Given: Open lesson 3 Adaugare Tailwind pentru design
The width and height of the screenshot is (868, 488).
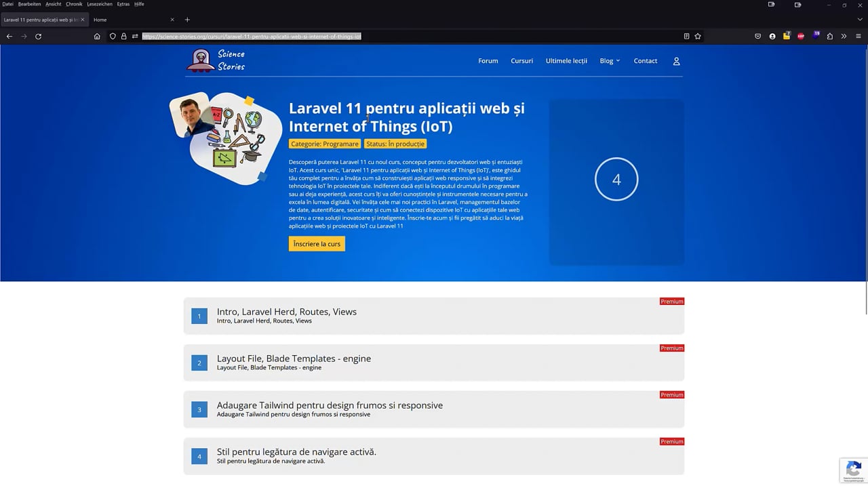Looking at the screenshot, I should pos(434,409).
